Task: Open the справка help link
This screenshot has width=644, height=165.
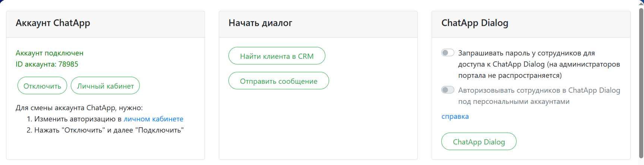Action: [x=455, y=117]
